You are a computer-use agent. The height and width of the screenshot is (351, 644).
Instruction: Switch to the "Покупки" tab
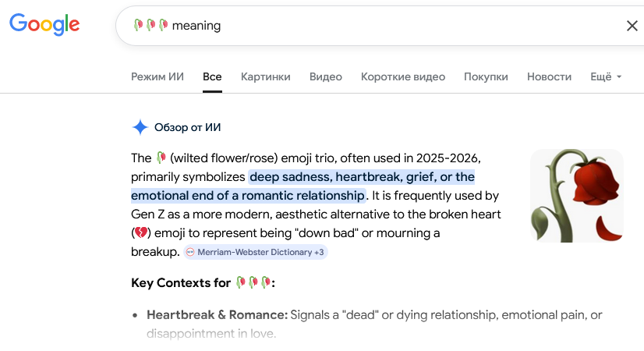tap(486, 76)
